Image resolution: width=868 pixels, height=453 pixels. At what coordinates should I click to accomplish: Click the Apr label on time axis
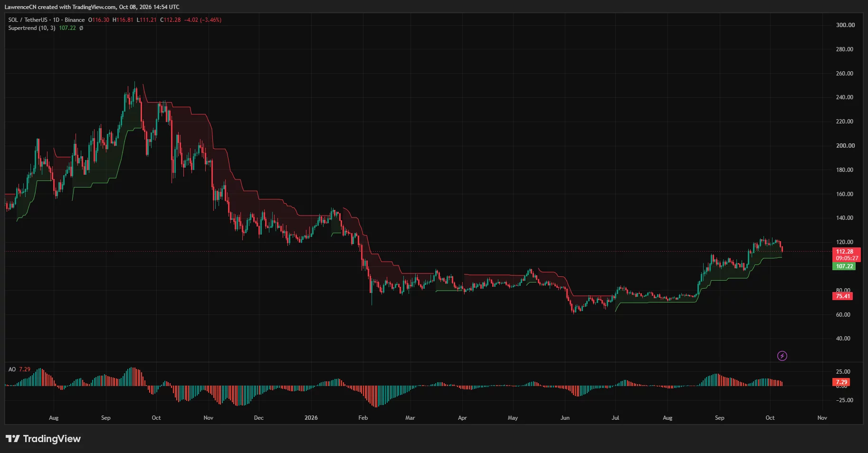point(462,418)
